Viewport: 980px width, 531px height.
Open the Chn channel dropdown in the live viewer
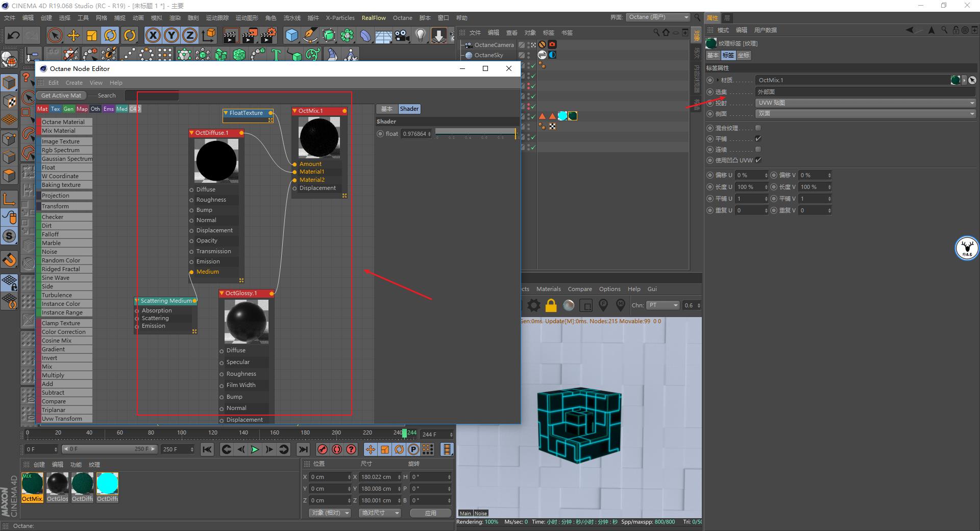coord(663,305)
